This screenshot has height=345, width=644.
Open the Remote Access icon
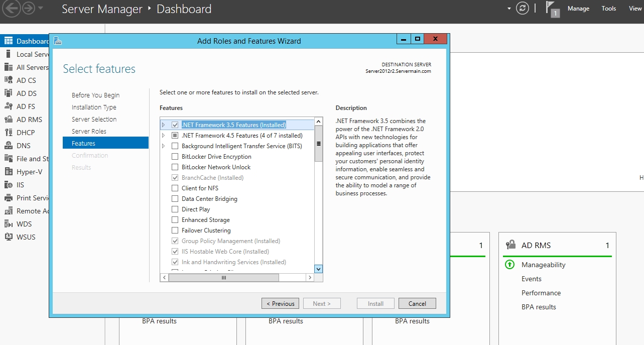[x=9, y=211]
